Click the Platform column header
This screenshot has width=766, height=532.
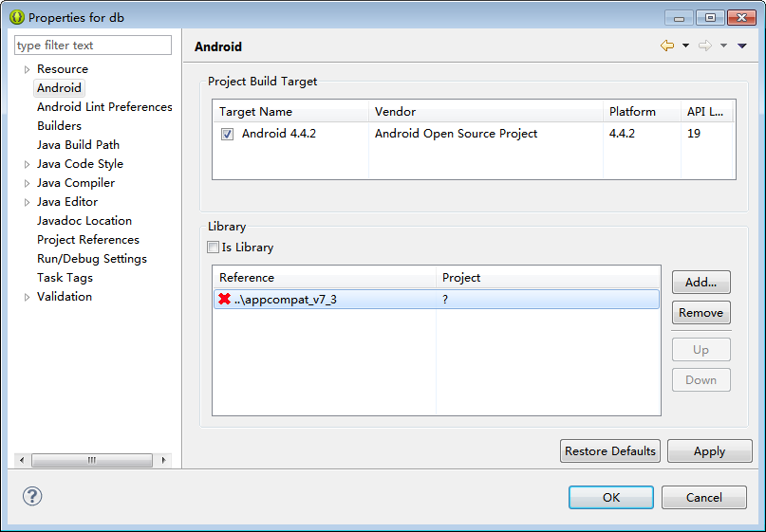642,112
